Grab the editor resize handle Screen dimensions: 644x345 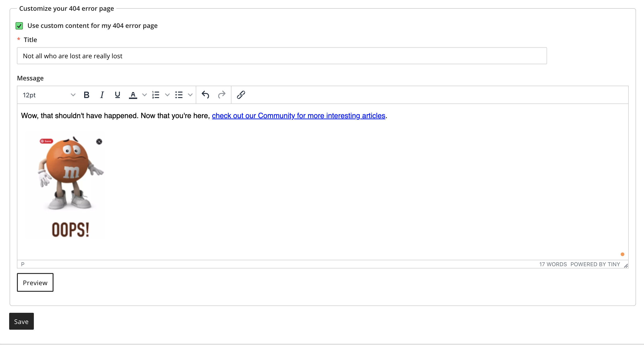[626, 266]
